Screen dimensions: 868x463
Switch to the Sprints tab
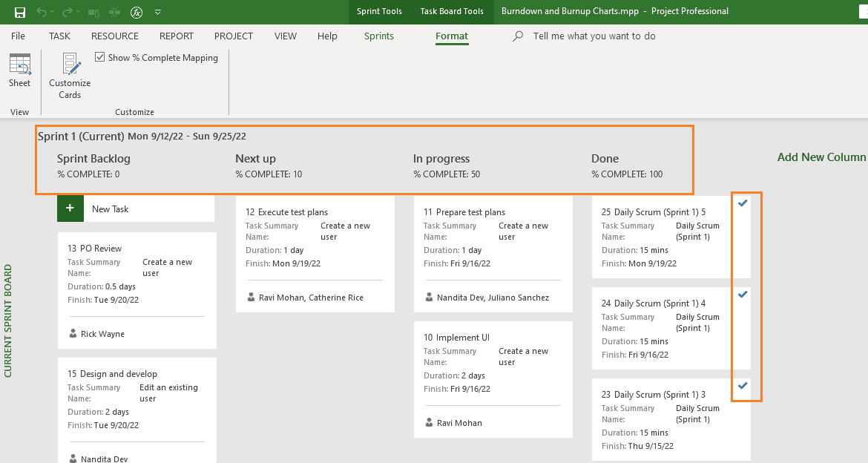379,36
